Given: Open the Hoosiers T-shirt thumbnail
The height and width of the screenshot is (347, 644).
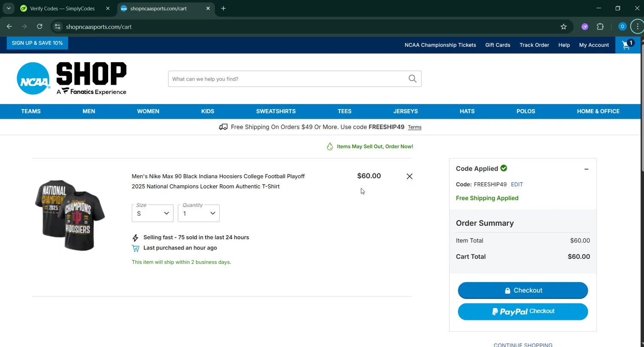Looking at the screenshot, I should (x=70, y=215).
